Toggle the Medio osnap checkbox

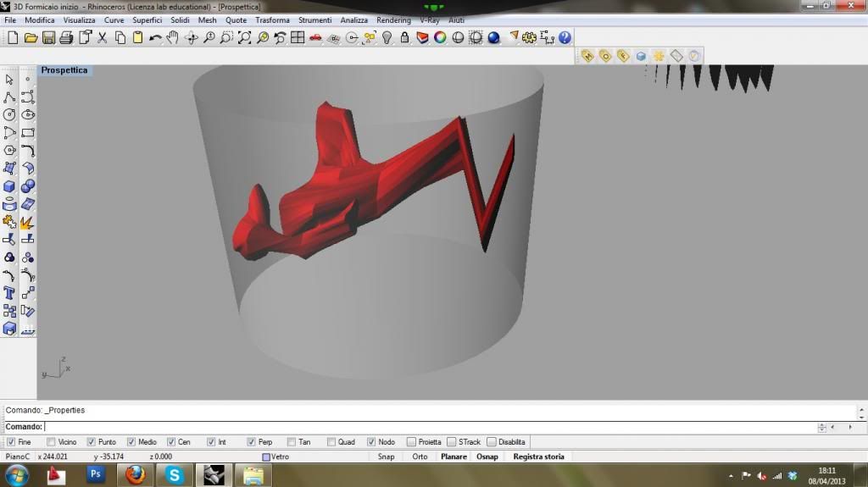131,442
